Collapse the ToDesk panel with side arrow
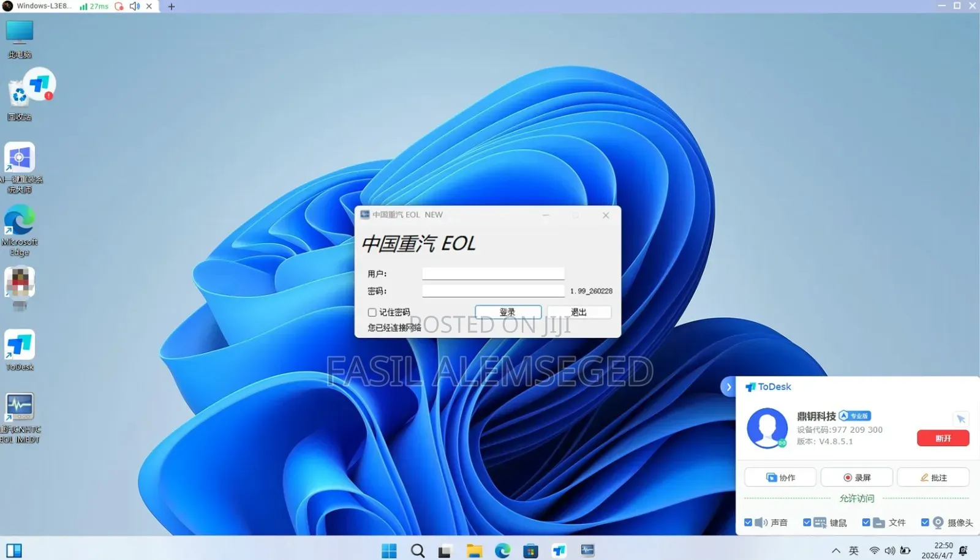This screenshot has height=560, width=980. click(x=728, y=387)
